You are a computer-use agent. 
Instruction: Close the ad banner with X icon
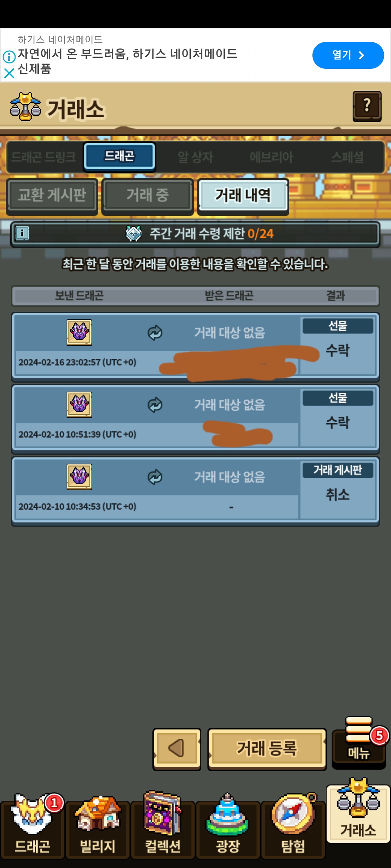9,73
